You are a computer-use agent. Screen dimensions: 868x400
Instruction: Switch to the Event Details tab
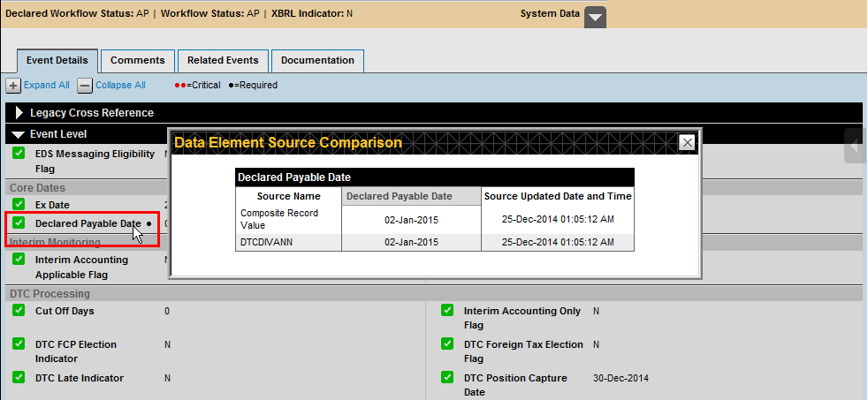coord(57,60)
